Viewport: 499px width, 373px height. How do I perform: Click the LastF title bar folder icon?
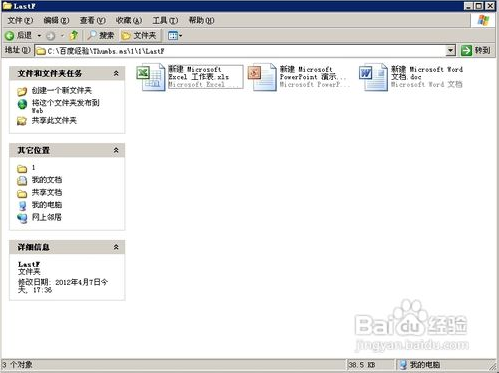tap(7, 6)
